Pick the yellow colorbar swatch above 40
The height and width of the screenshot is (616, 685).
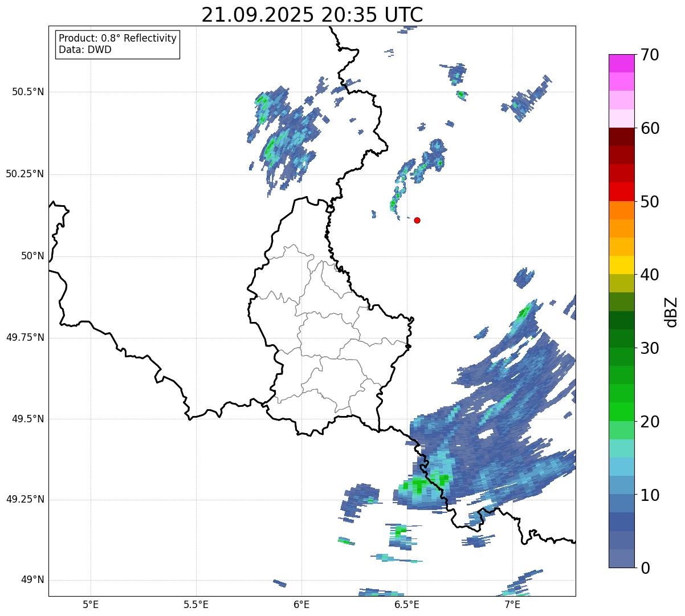(622, 266)
